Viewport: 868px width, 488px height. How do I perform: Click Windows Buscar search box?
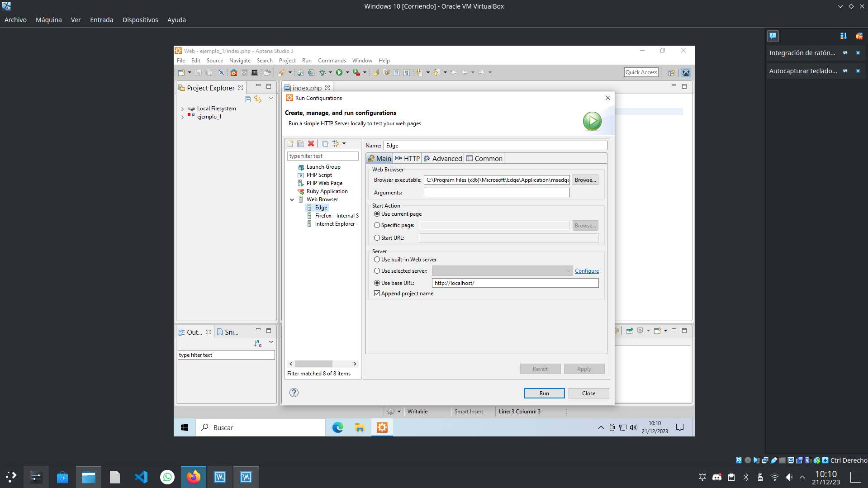click(x=261, y=427)
